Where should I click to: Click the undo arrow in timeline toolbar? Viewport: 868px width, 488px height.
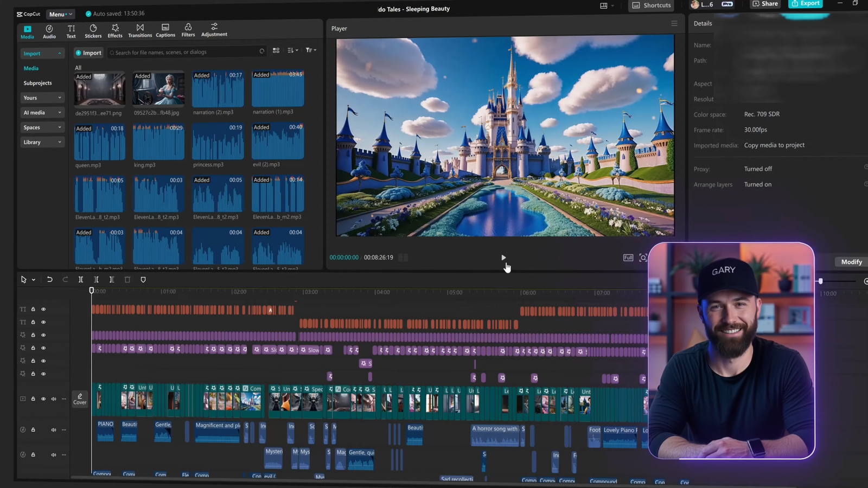pos(49,279)
